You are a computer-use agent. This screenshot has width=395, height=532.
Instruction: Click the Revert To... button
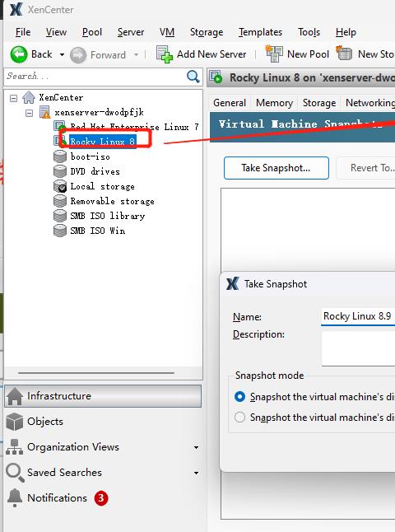pyautogui.click(x=365, y=168)
